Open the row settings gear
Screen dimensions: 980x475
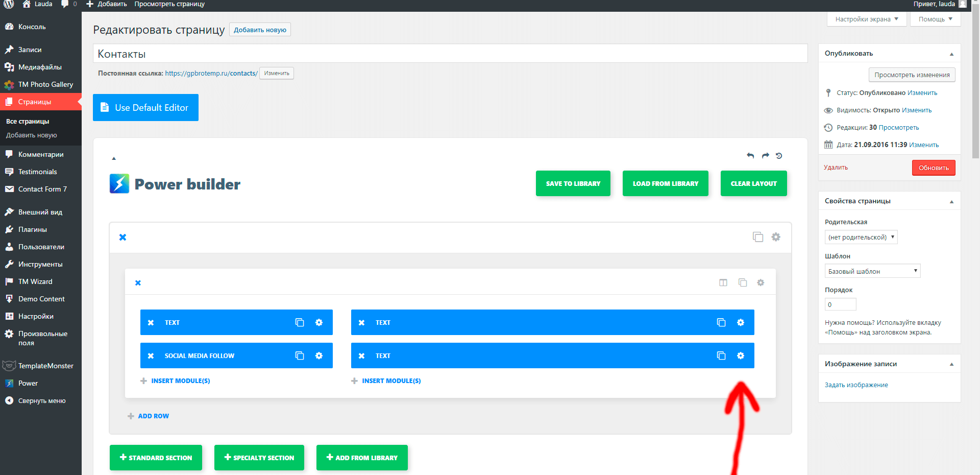point(761,282)
